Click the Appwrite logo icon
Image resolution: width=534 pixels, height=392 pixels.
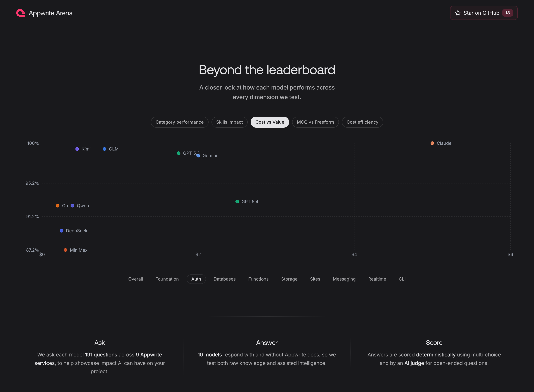point(21,13)
